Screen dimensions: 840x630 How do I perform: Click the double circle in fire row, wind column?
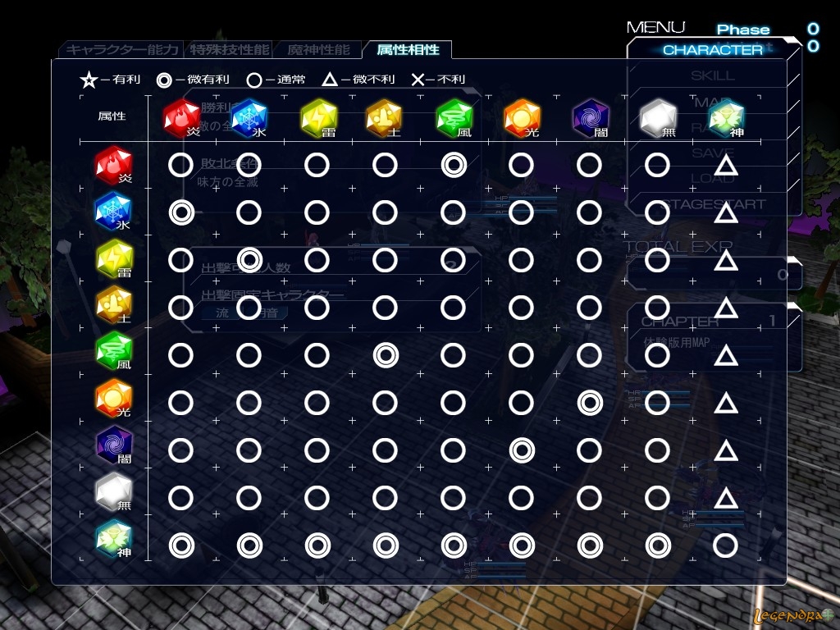tap(453, 165)
